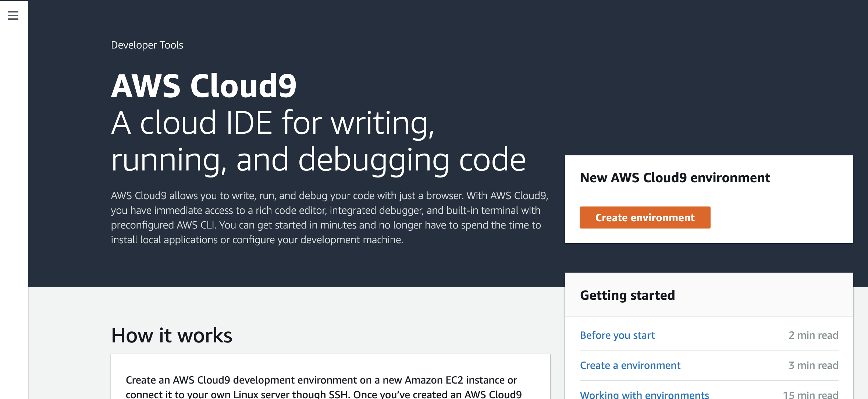Click the 15 min read label
The height and width of the screenshot is (399, 868).
810,395
